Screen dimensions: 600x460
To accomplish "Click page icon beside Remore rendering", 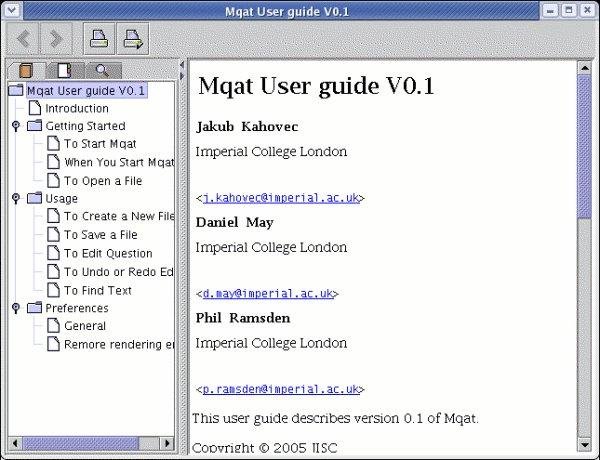I will tap(53, 344).
